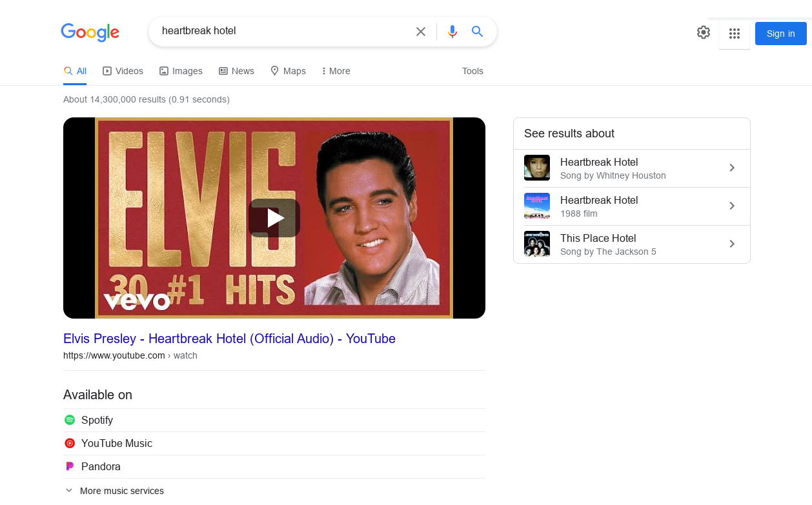812x505 pixels.
Task: Open the settings gear
Action: click(x=704, y=32)
